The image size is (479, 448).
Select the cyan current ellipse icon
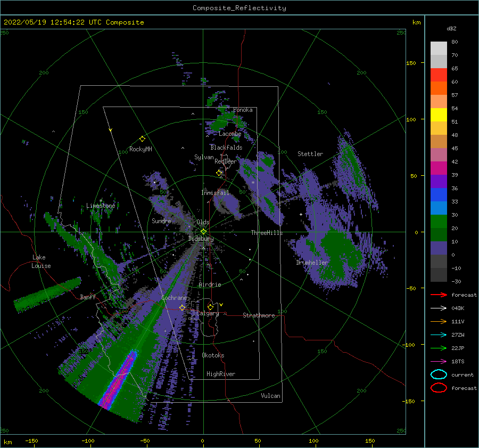[439, 374]
